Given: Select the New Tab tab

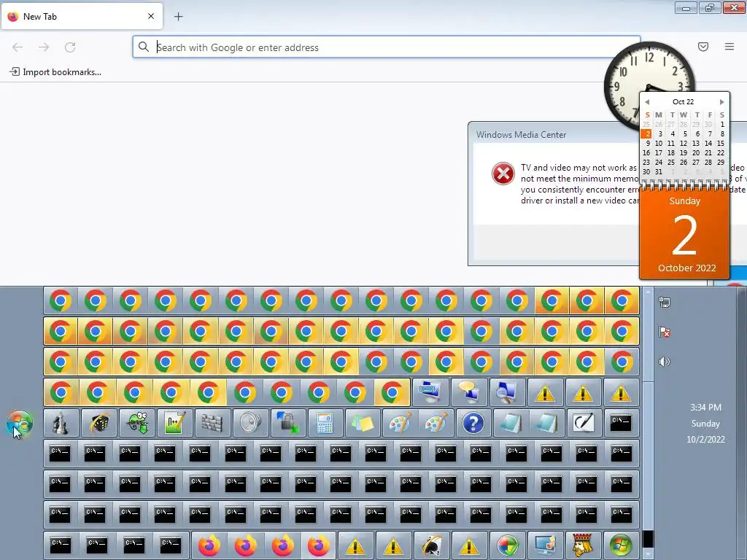Looking at the screenshot, I should (82, 16).
